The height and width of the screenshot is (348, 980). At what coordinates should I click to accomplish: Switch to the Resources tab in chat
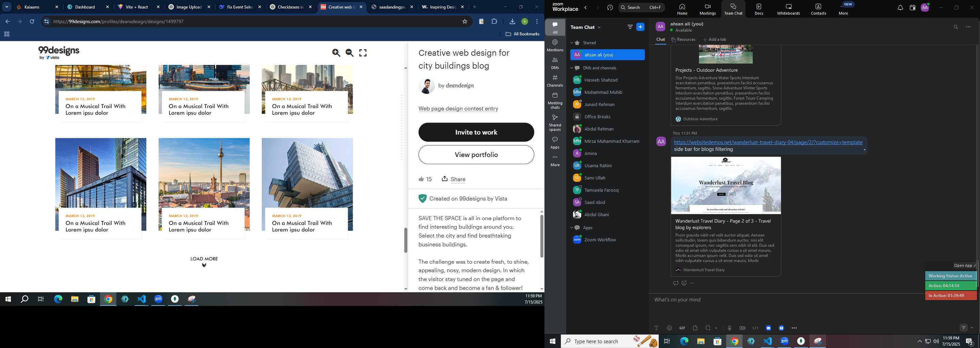[x=683, y=39]
